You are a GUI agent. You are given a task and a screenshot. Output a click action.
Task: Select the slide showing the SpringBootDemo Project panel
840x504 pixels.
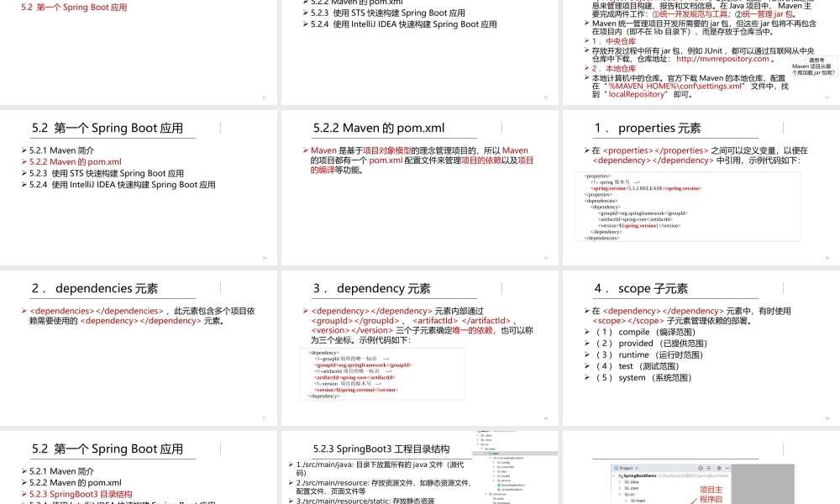701,468
